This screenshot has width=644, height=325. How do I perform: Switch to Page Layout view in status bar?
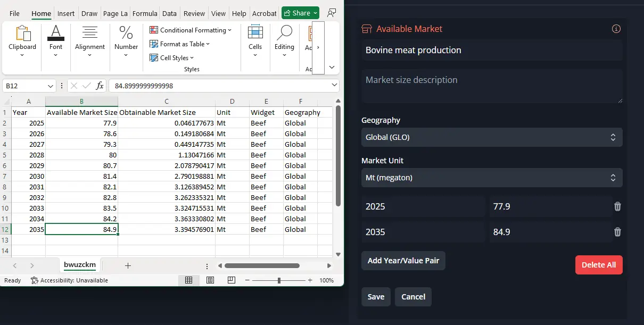(210, 280)
